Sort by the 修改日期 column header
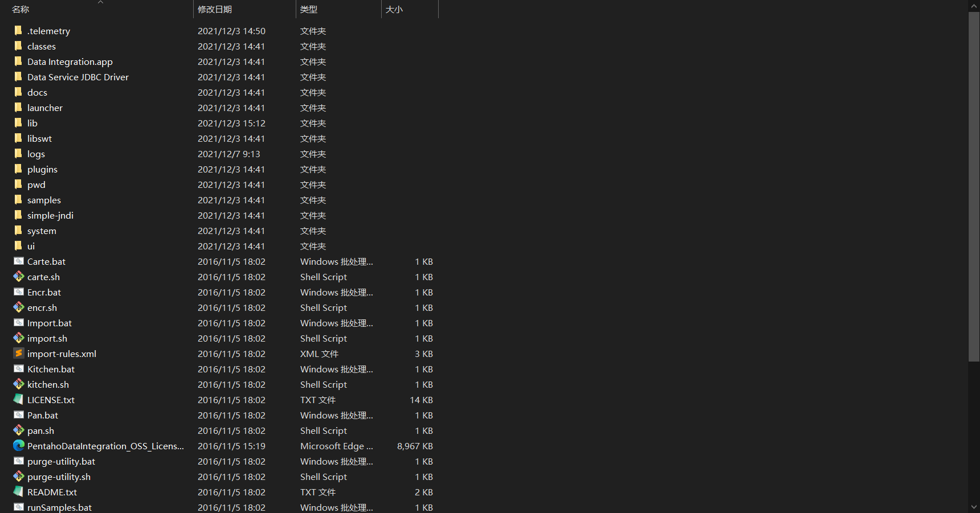This screenshot has width=980, height=513. (x=215, y=9)
